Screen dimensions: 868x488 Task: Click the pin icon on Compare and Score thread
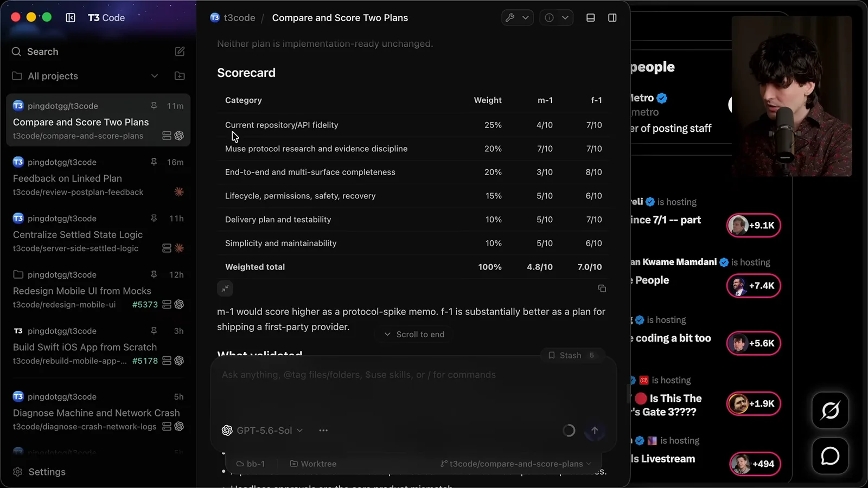click(x=154, y=106)
